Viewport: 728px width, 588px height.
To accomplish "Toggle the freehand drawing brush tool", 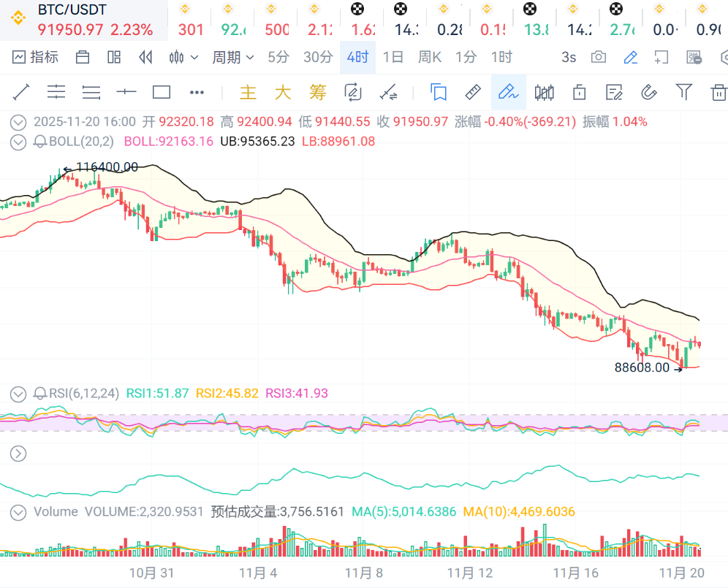I will (508, 92).
